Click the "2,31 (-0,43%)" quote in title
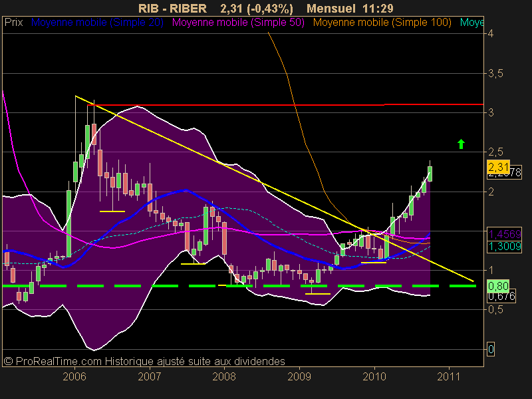Image resolution: width=532 pixels, height=399 pixels. (x=257, y=9)
